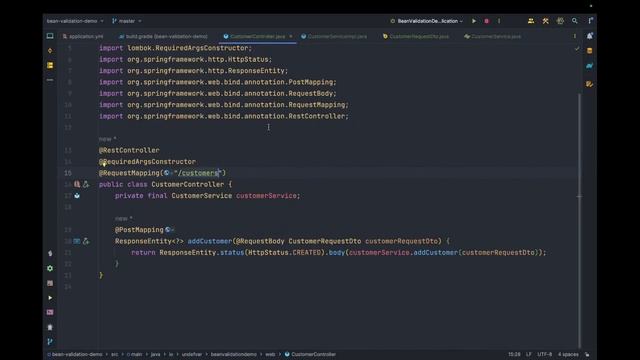
Task: Click on the addCustomer method name
Action: [x=209, y=241]
